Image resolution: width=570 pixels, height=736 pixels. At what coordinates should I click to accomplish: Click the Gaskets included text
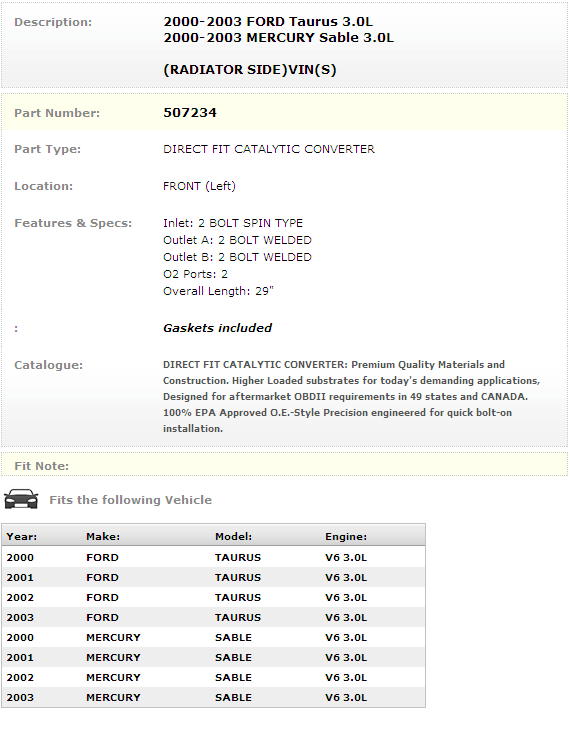(x=217, y=328)
